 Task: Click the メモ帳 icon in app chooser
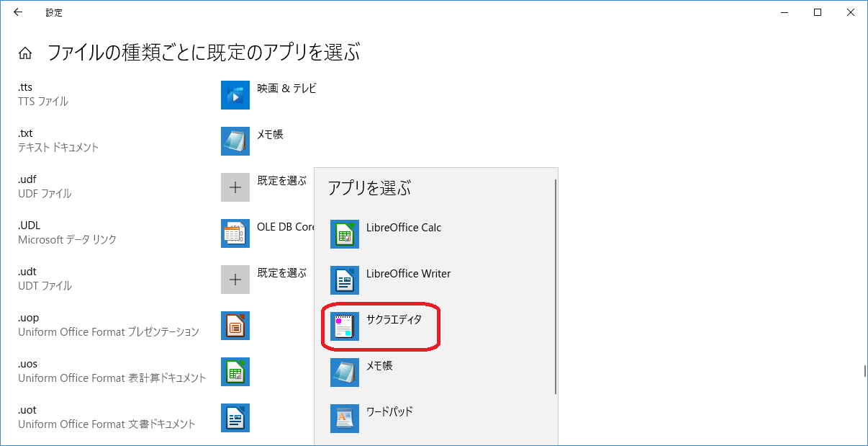(x=345, y=373)
